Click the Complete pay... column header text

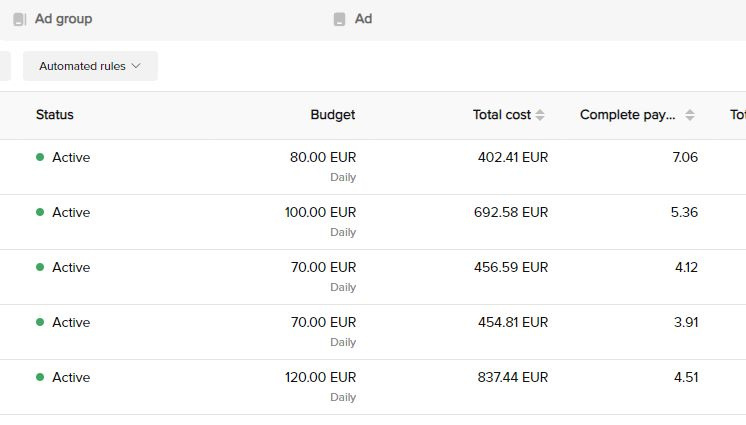(627, 115)
